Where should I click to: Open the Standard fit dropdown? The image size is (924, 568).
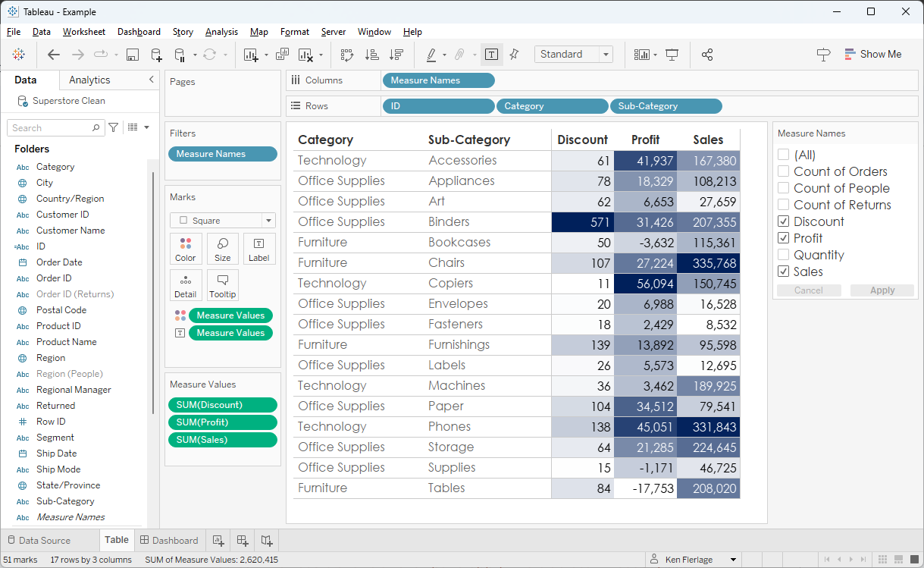click(574, 55)
